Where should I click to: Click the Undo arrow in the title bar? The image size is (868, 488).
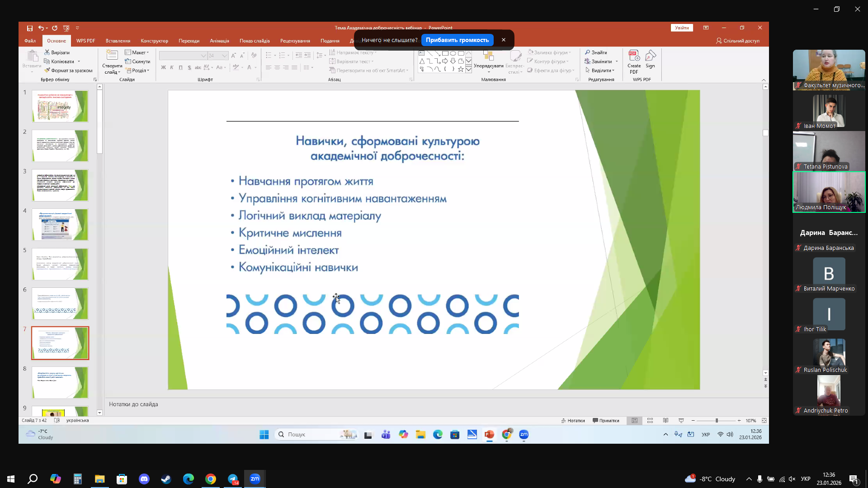41,28
